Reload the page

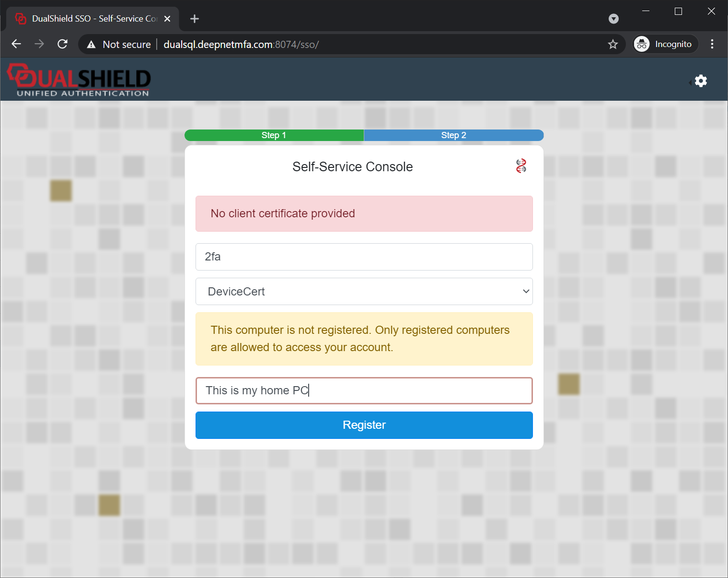[x=62, y=44]
